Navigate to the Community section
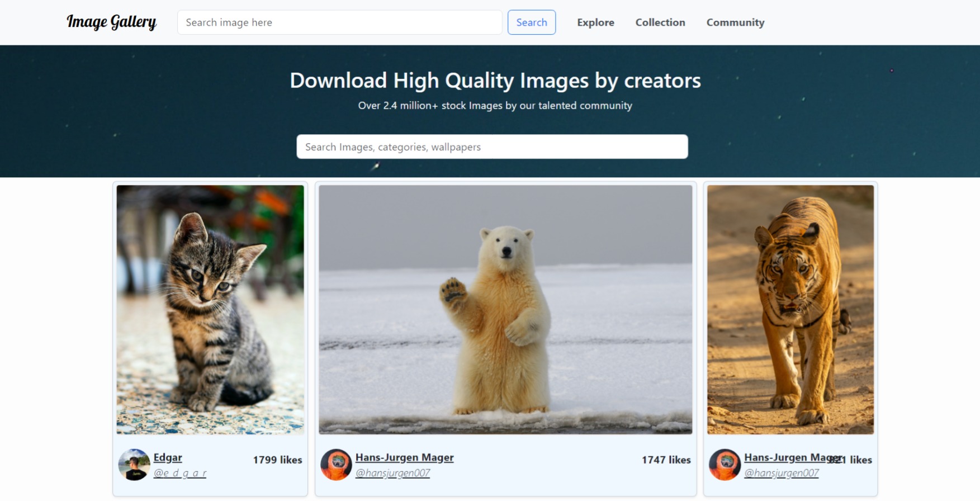 pos(735,22)
